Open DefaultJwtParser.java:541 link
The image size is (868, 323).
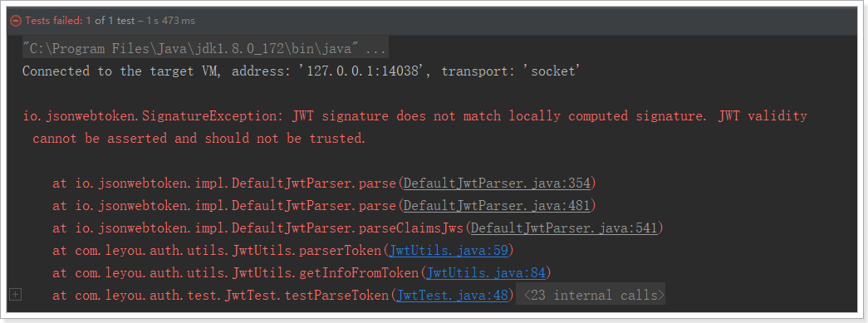tap(563, 228)
